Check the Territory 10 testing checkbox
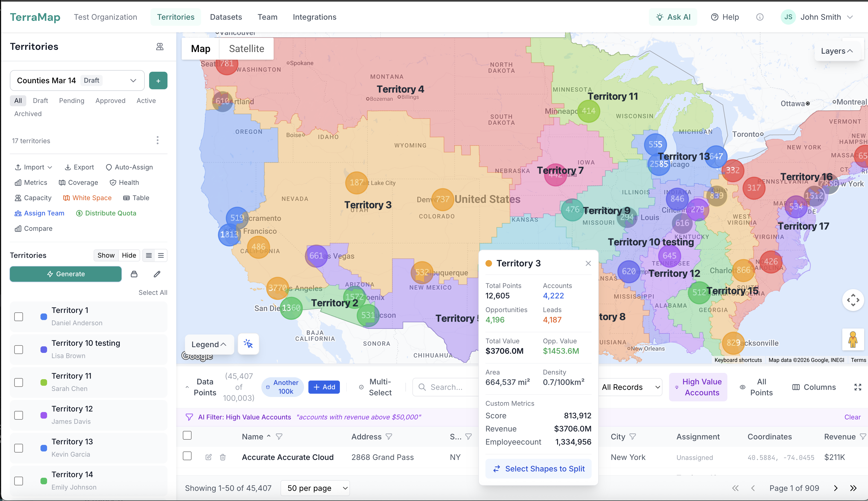 pyautogui.click(x=19, y=350)
